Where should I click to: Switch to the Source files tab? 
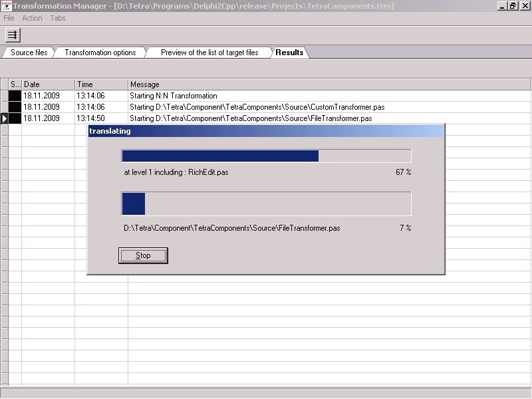point(29,51)
